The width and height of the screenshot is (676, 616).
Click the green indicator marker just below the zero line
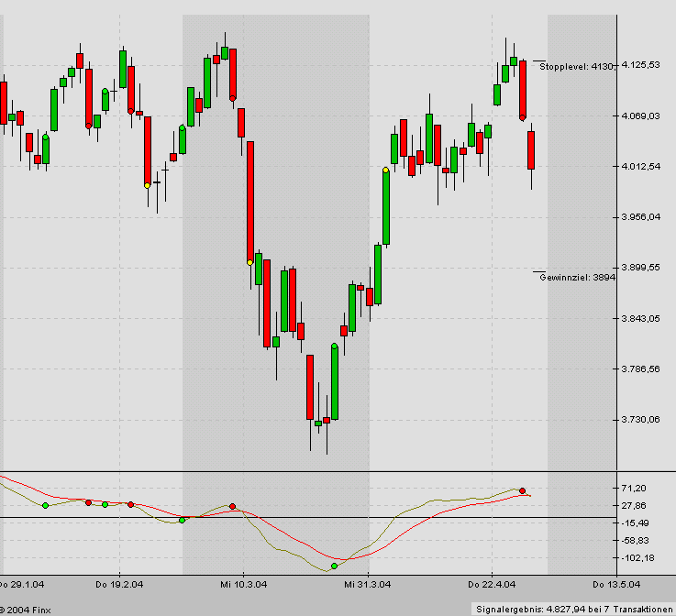[182, 521]
